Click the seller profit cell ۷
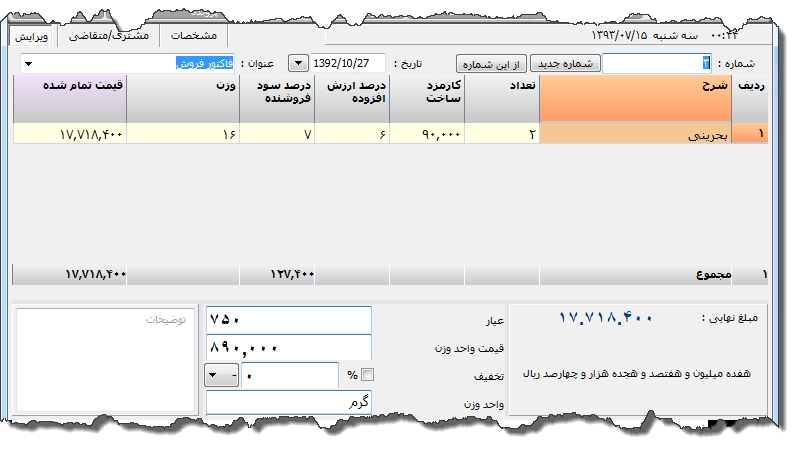This screenshot has width=795, height=455. tap(277, 134)
